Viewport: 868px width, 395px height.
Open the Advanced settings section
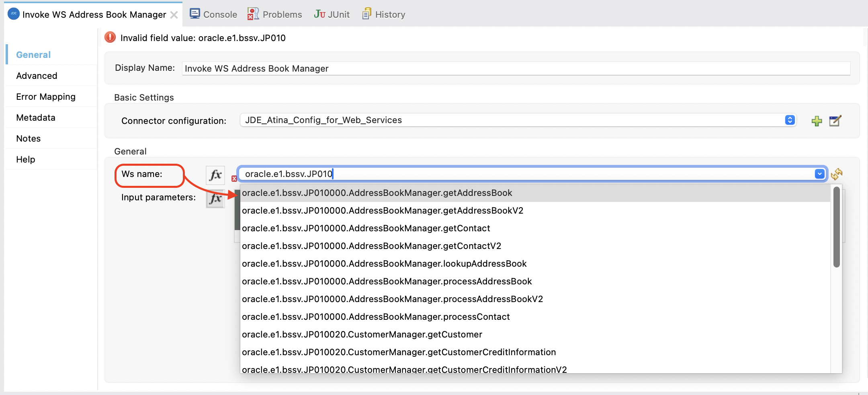tap(37, 76)
